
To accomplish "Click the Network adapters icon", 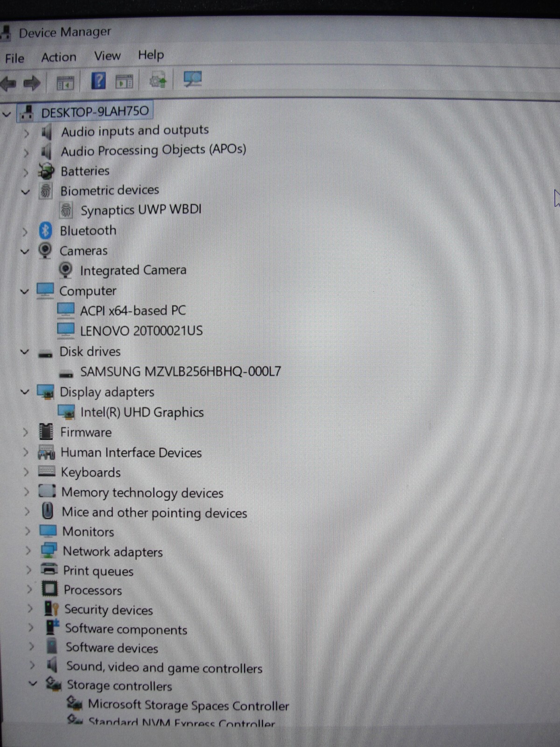I will tap(49, 550).
